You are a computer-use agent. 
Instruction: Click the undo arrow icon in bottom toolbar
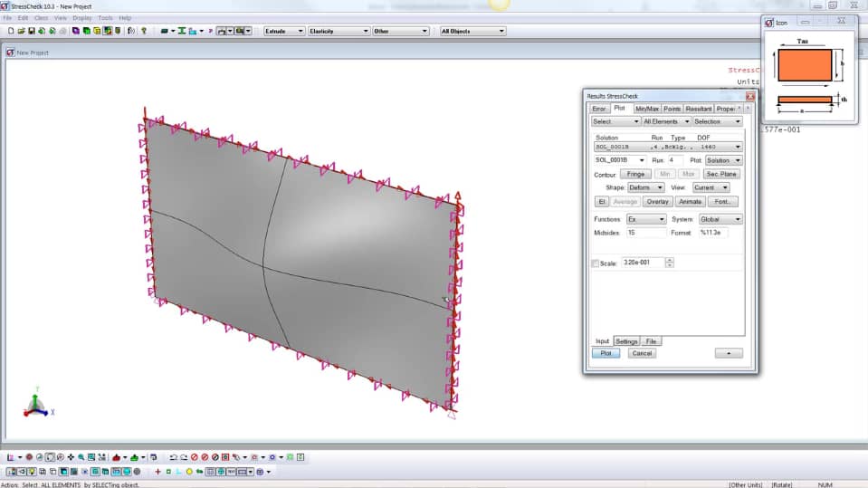pyautogui.click(x=173, y=457)
